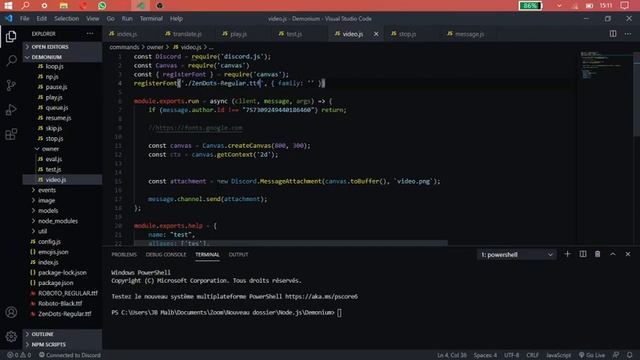
Task: Click the editor horizontal scrollbar
Action: click(291, 243)
